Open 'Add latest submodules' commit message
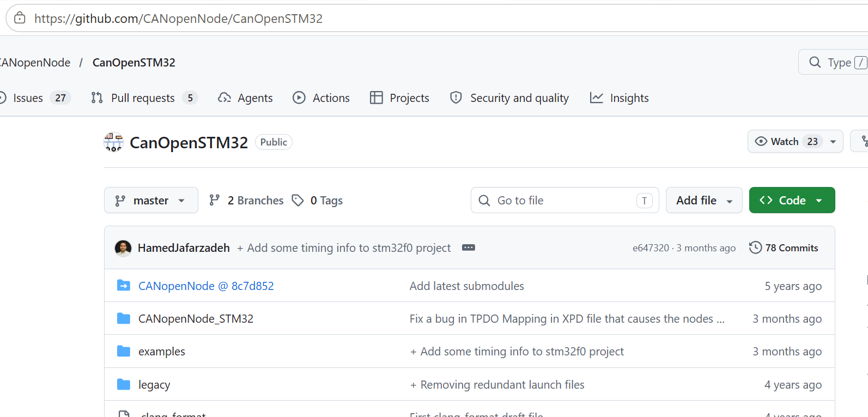 click(467, 286)
